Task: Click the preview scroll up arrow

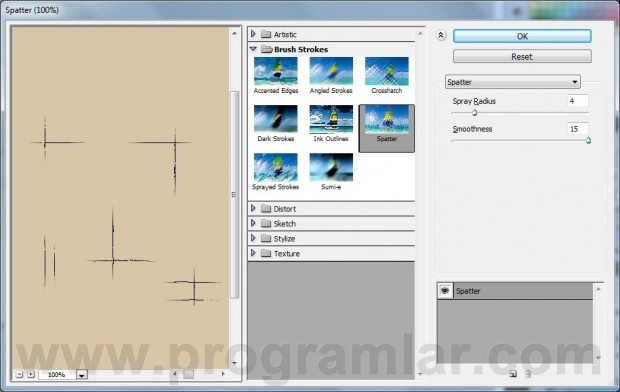Action: pyautogui.click(x=234, y=33)
